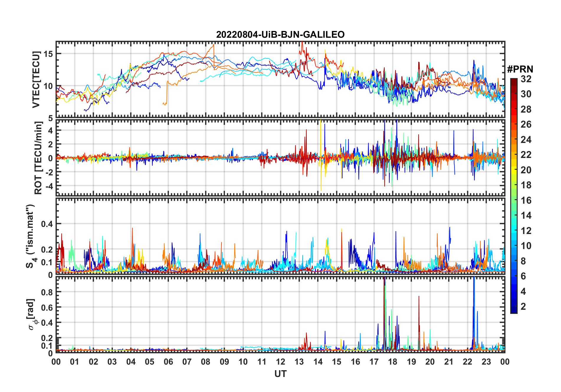This screenshot has width=561, height=392.
Task: Click the green band of colorbar near 16
Action: coord(514,200)
